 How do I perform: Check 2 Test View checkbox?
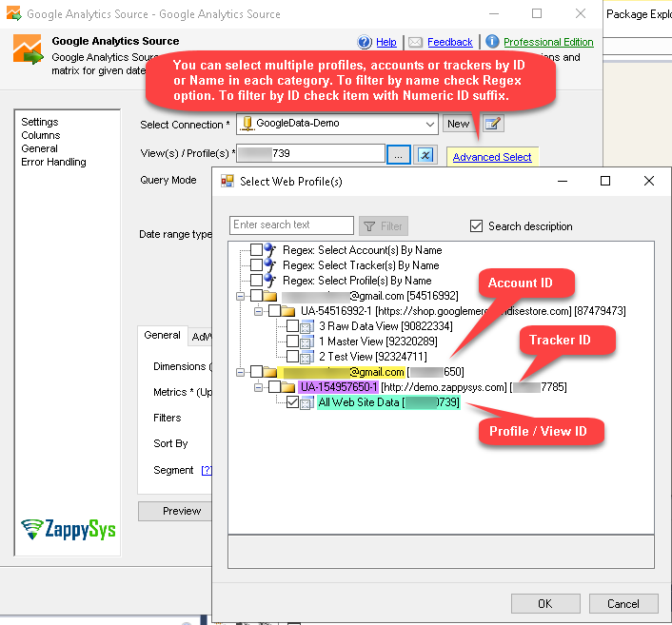tap(293, 357)
